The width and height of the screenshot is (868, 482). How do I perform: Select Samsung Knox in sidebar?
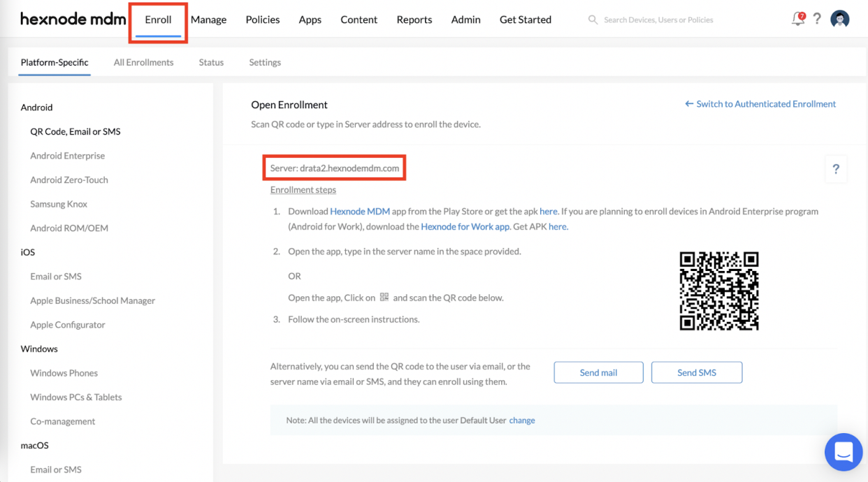pyautogui.click(x=59, y=204)
